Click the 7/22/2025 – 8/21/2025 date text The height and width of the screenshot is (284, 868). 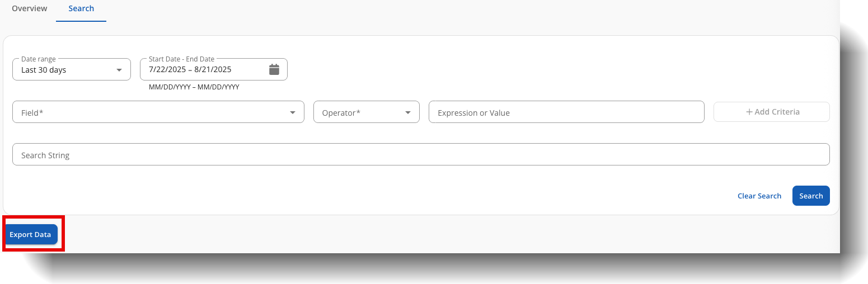(x=190, y=70)
